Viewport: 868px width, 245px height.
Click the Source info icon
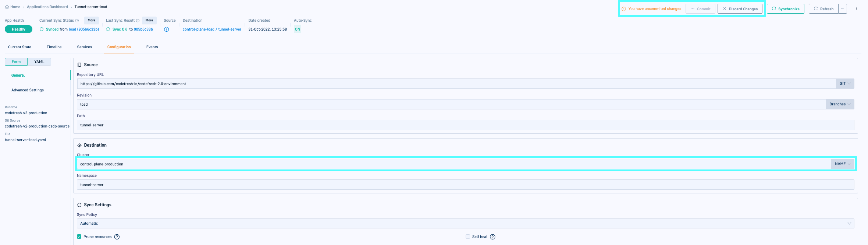[167, 29]
